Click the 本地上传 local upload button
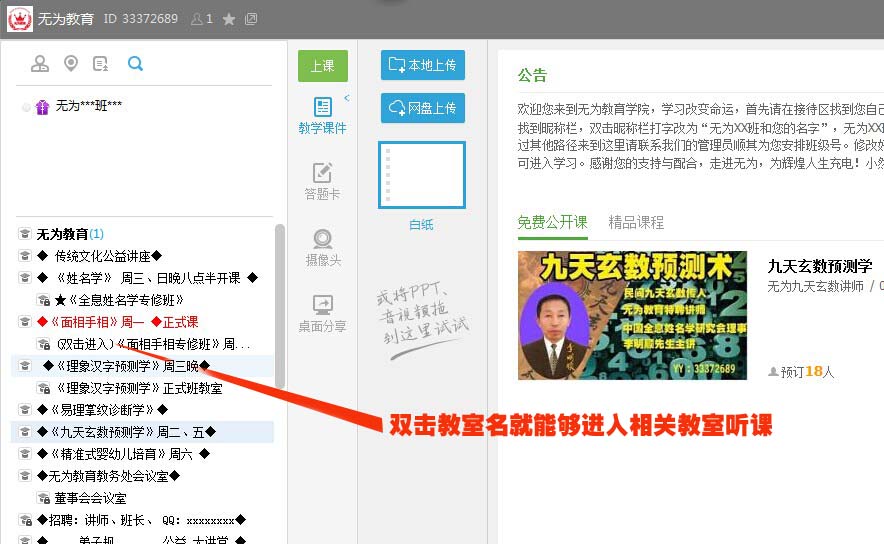The width and height of the screenshot is (884, 544). click(x=423, y=65)
